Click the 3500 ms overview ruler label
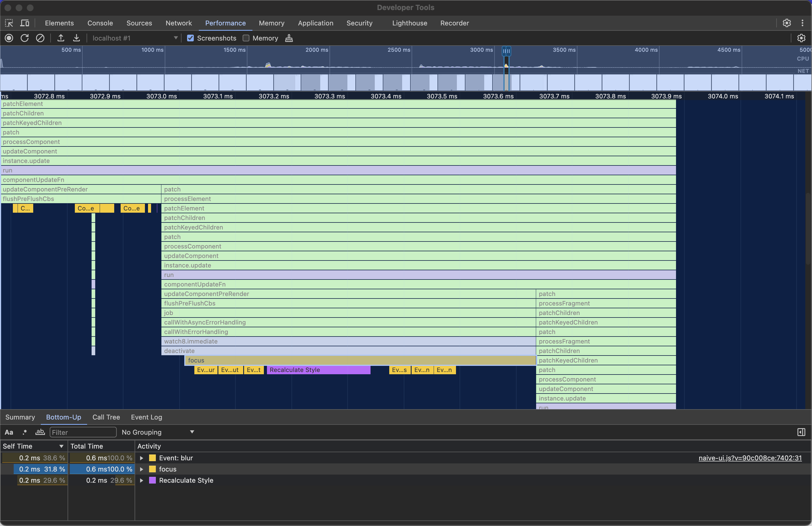812x526 pixels. [564, 50]
